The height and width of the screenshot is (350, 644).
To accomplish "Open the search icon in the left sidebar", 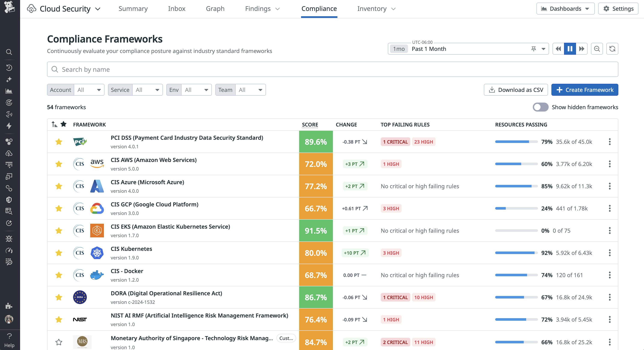I will (9, 52).
